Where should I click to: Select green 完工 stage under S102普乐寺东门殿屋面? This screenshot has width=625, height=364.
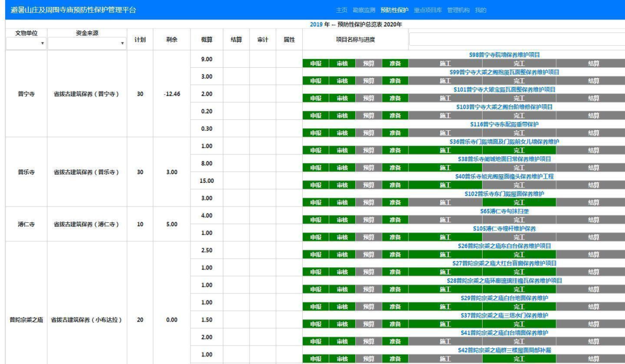pos(519,203)
